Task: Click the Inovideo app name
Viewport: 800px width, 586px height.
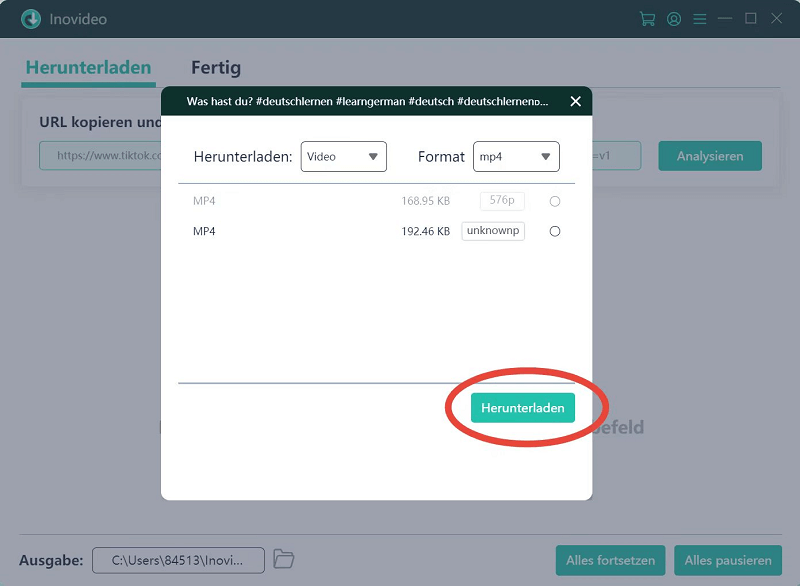Action: (x=78, y=19)
